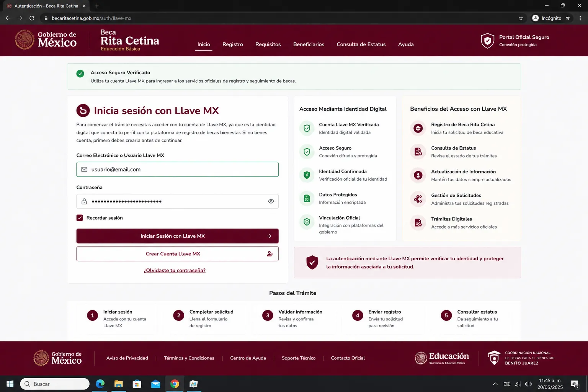588x392 pixels.
Task: Click step 5 Consultar estatus number badge
Action: click(446, 315)
